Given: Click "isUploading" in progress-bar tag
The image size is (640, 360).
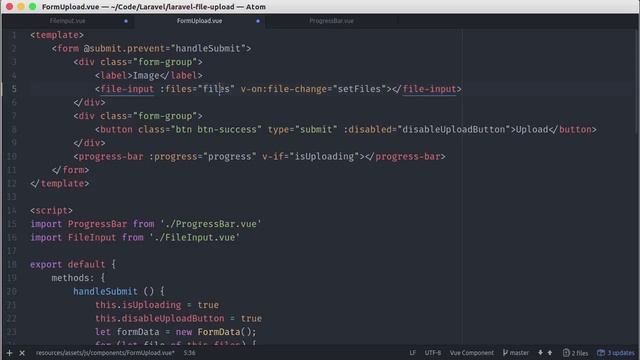Looking at the screenshot, I should (x=324, y=156).
